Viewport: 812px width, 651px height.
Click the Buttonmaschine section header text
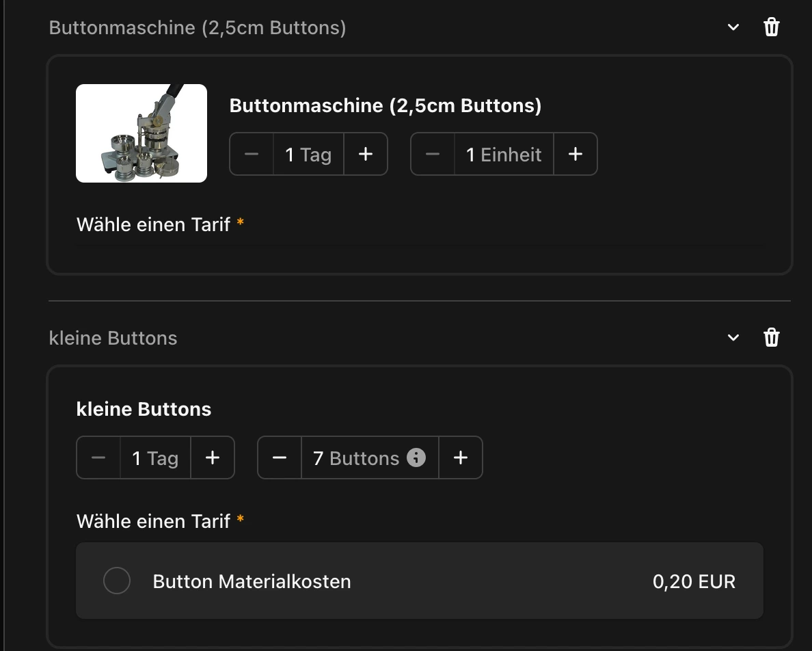(x=198, y=27)
